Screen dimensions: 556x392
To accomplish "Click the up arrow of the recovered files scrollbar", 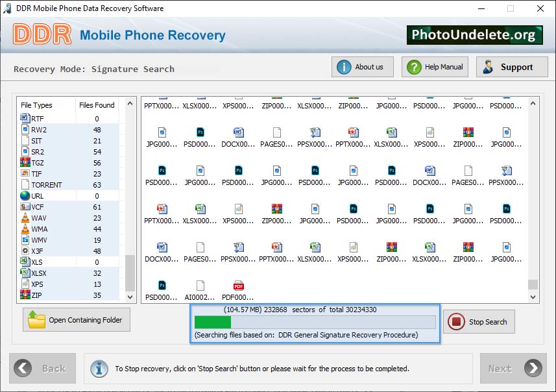I will (x=533, y=104).
